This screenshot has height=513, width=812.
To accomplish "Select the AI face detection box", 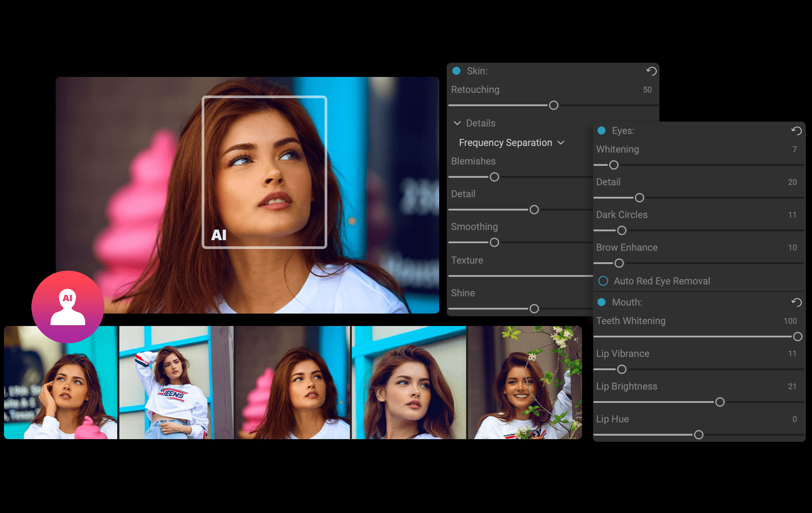I will point(264,172).
